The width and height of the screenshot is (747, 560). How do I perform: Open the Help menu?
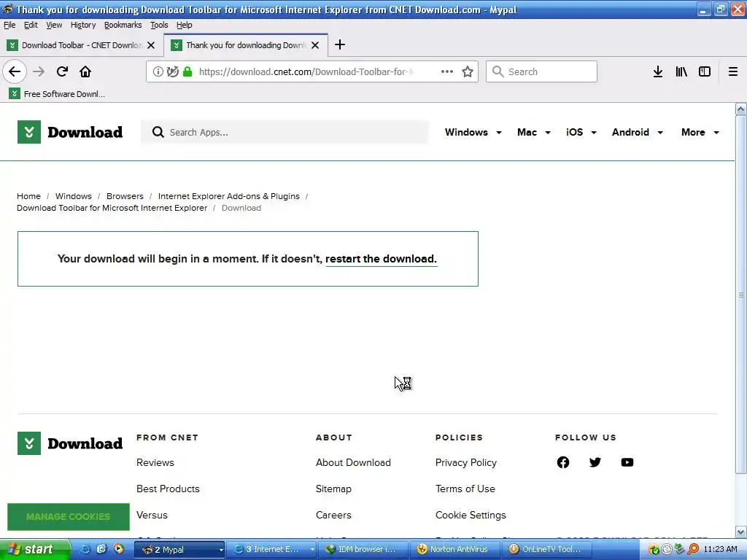pos(184,25)
